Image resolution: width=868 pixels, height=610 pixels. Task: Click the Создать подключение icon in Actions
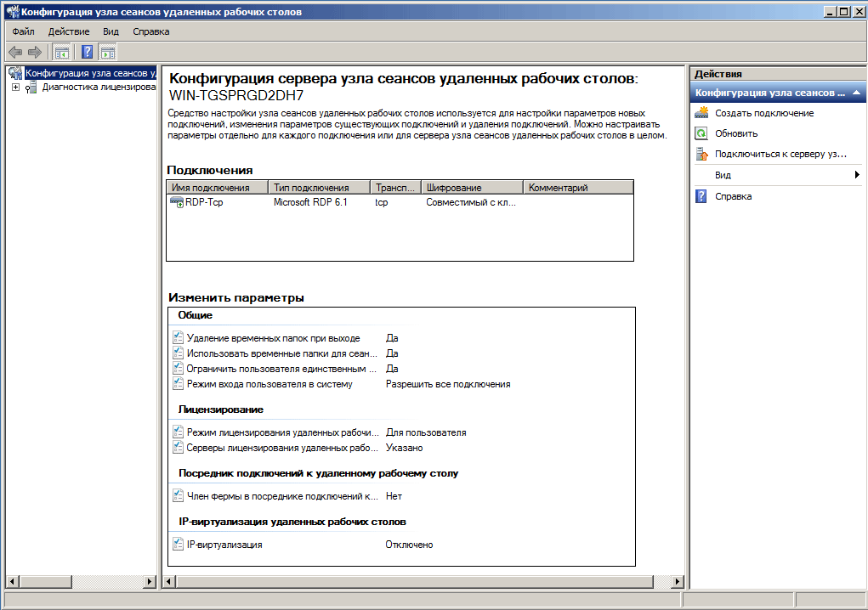tap(701, 113)
